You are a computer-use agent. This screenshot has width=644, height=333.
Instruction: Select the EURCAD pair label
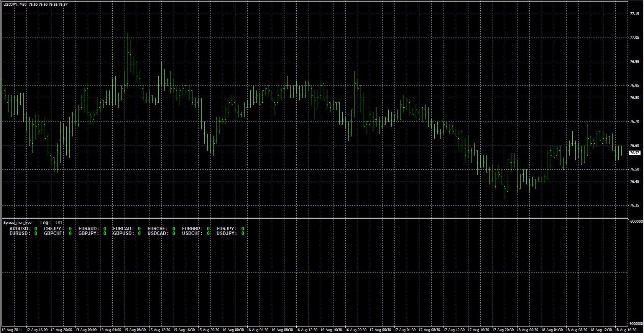click(123, 228)
